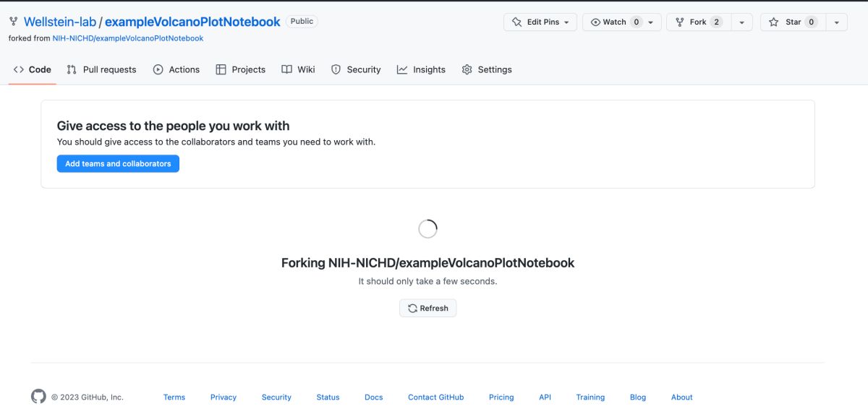Switch to the Wiki tab
Viewport: 868px width, 409px height.
pos(298,69)
